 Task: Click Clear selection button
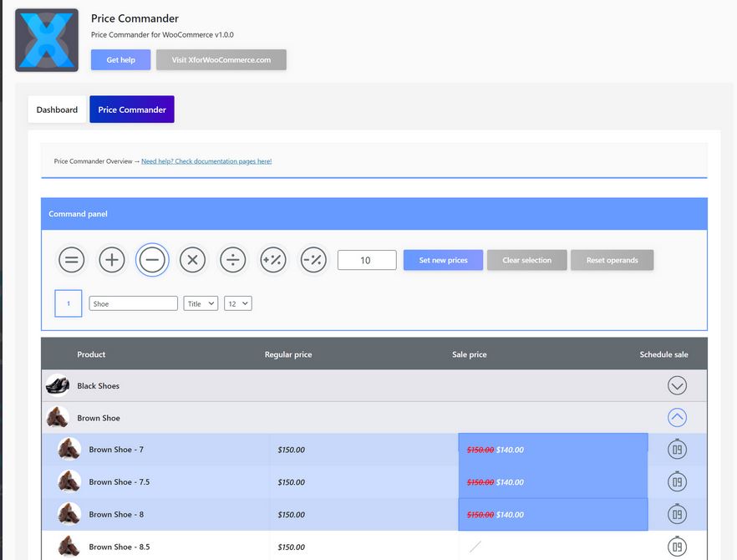point(527,260)
